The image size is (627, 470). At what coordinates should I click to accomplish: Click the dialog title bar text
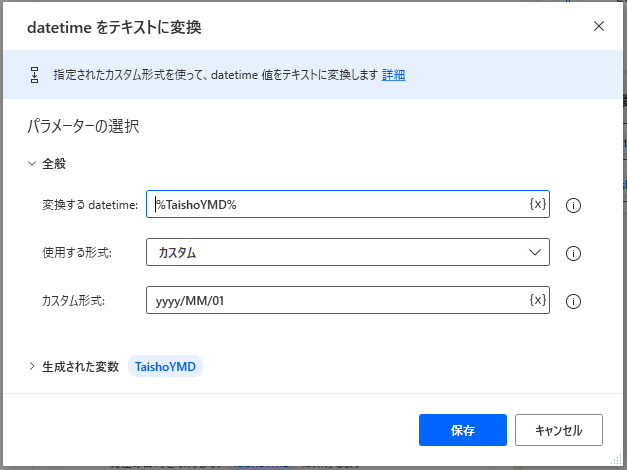(x=115, y=27)
